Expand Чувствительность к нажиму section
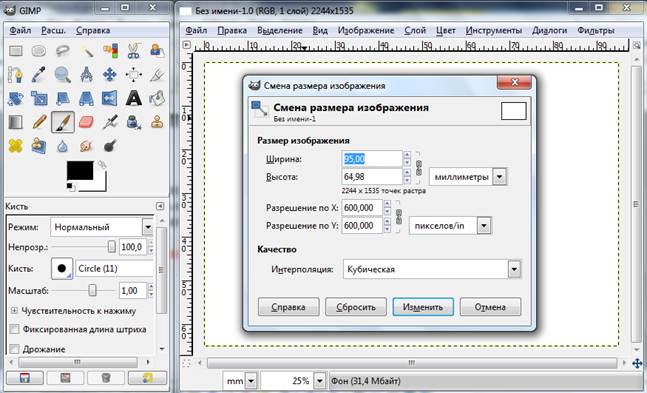 14,311
